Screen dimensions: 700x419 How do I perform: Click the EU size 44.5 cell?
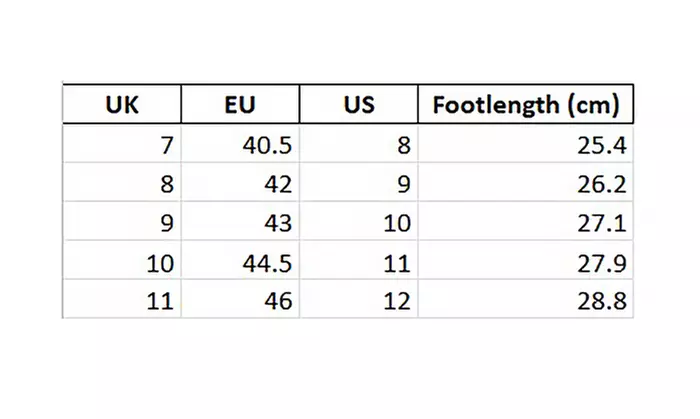(x=267, y=263)
